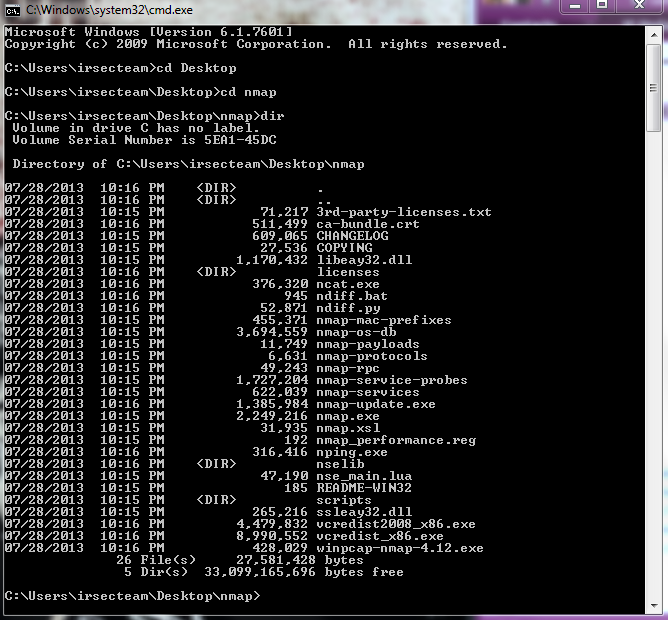Viewport: 668px width, 620px height.
Task: Click the scrollbar down arrow
Action: point(654,603)
